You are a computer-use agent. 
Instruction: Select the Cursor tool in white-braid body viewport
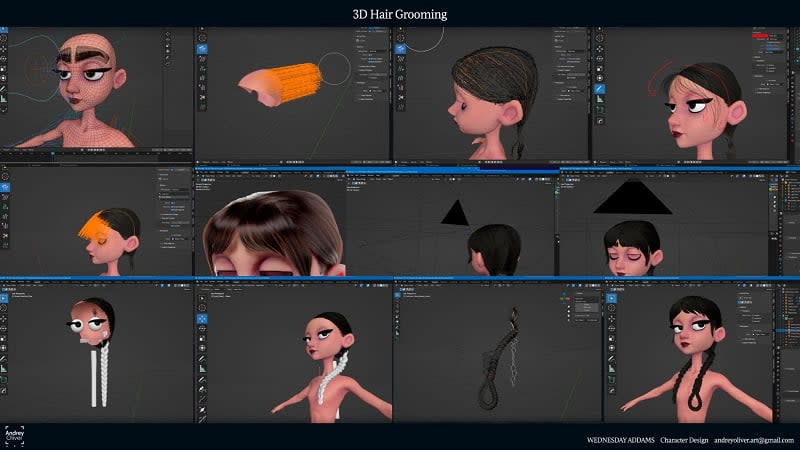tap(203, 308)
